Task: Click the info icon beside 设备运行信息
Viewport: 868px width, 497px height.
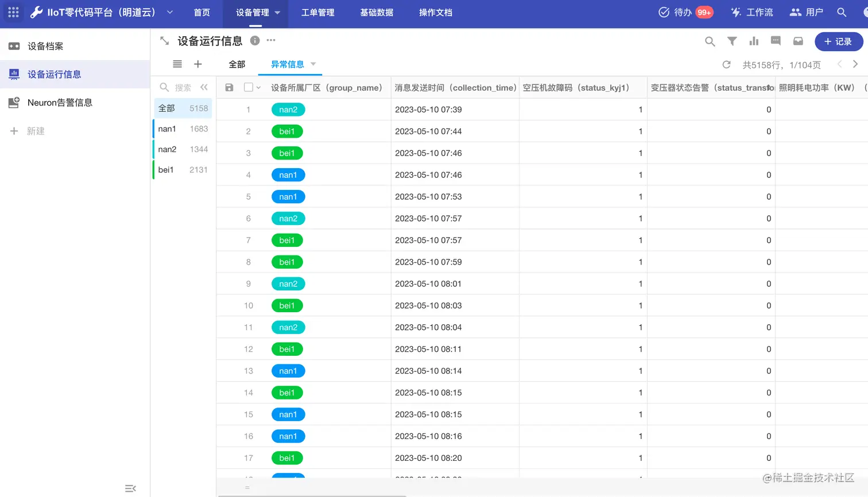Action: tap(255, 40)
